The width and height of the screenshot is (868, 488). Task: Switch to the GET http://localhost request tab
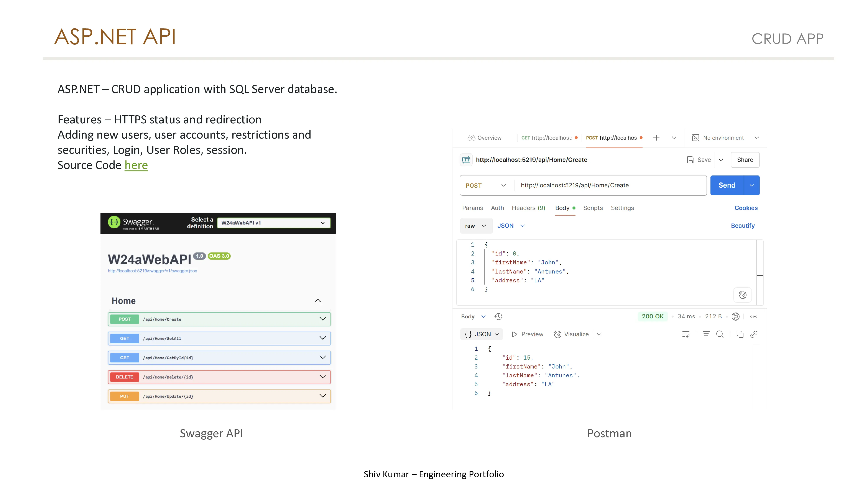(549, 138)
